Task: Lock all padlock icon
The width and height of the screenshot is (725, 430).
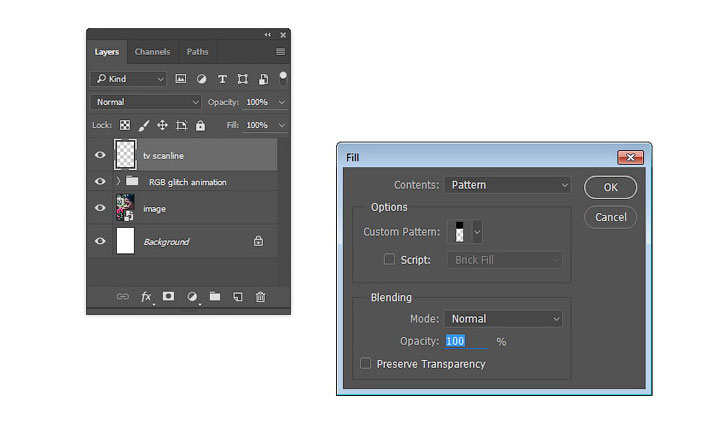Action: point(200,125)
